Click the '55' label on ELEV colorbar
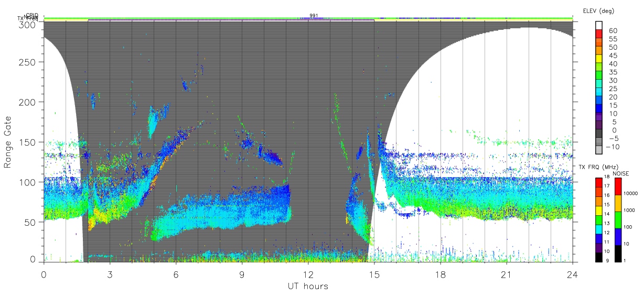 pyautogui.click(x=613, y=39)
